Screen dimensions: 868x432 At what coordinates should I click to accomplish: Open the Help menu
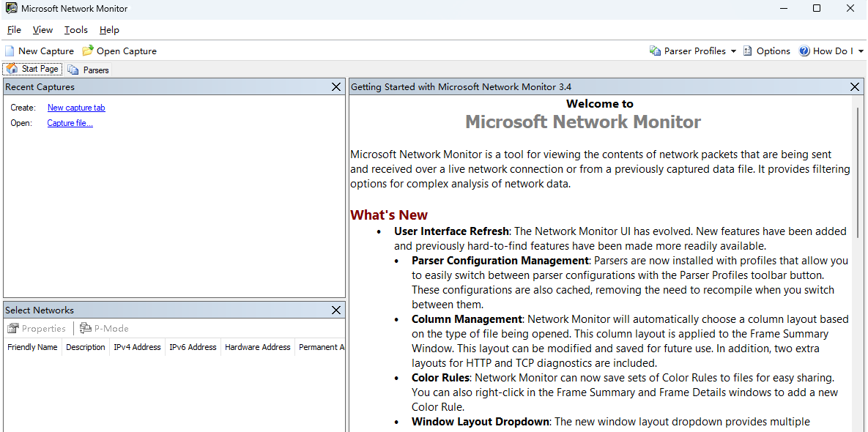[x=109, y=30]
